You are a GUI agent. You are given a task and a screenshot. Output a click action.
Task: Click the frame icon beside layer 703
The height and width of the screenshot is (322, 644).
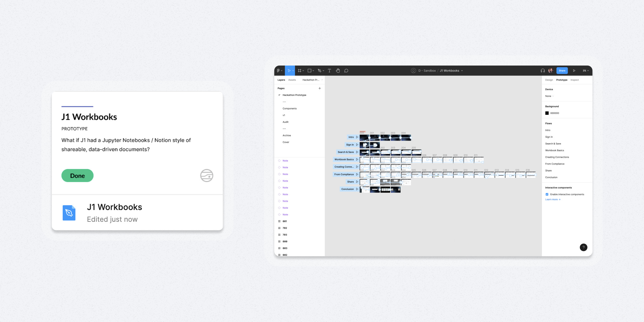(x=279, y=235)
